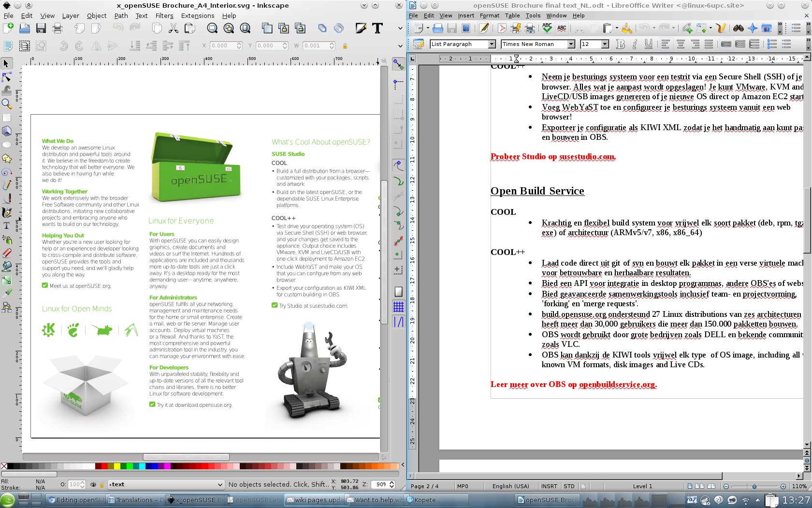Open the List Paragraph style dropdown
The width and height of the screenshot is (812, 508).
(492, 45)
